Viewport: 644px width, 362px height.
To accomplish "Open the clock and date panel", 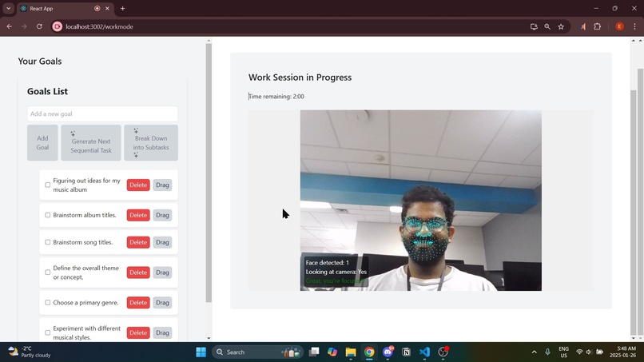I will (x=622, y=352).
